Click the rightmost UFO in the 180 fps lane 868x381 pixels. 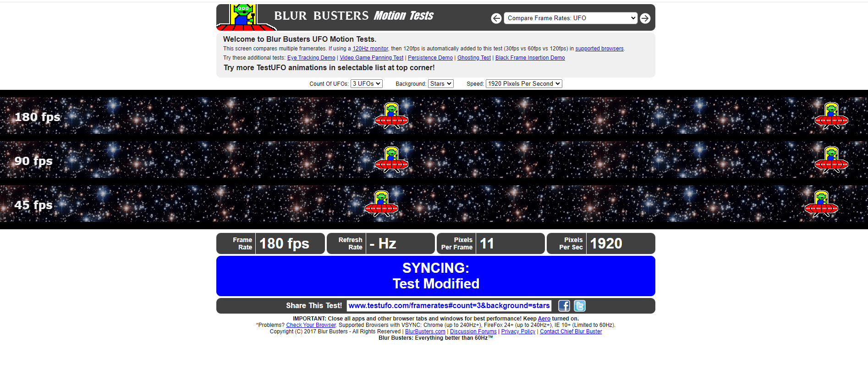coord(831,116)
